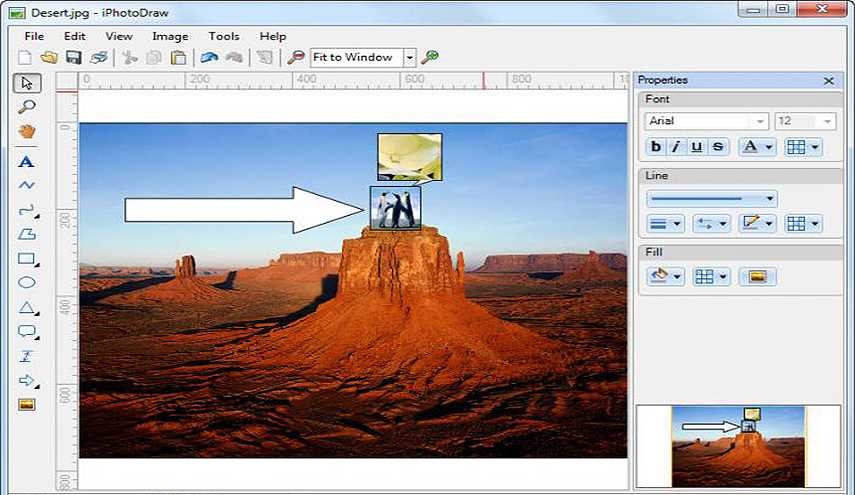
Task: Redo action with gray arrow
Action: point(234,57)
